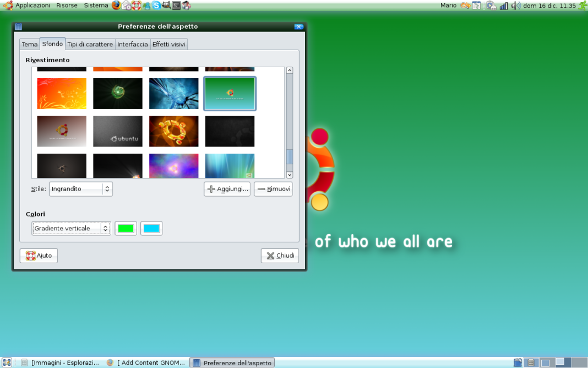Switch to the Tipi di carattere tab
This screenshot has height=368, width=588.
point(90,44)
